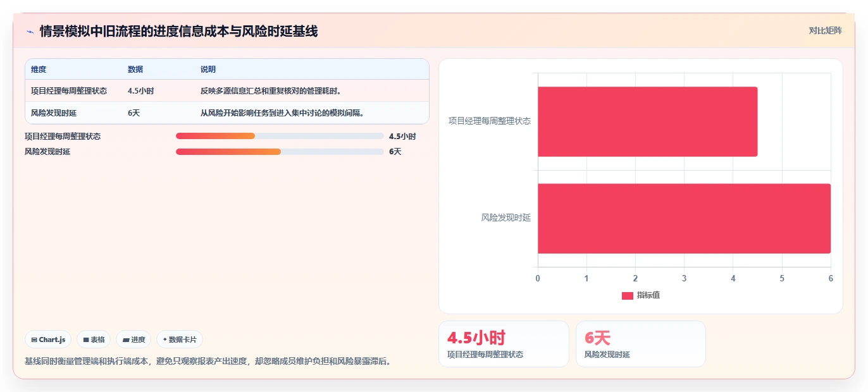Click the 4.5小时 data card
This screenshot has width=868, height=392.
pyautogui.click(x=504, y=344)
